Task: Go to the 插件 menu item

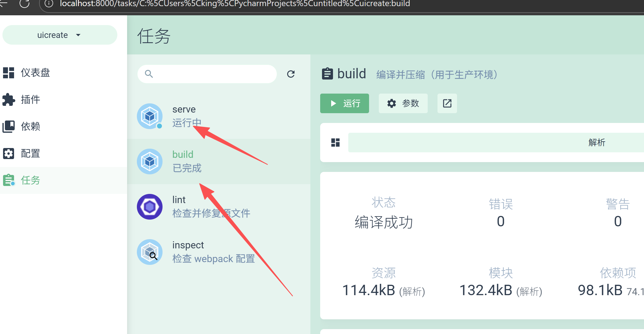Action: point(30,100)
